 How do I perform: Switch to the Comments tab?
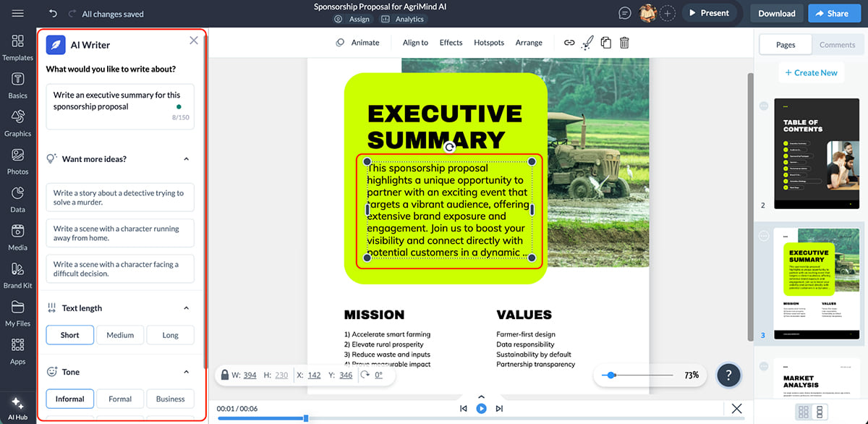coord(837,44)
